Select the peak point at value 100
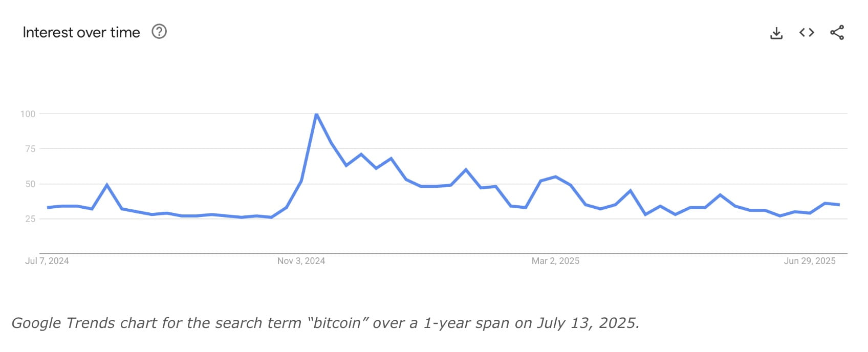This screenshot has width=868, height=352. point(316,114)
